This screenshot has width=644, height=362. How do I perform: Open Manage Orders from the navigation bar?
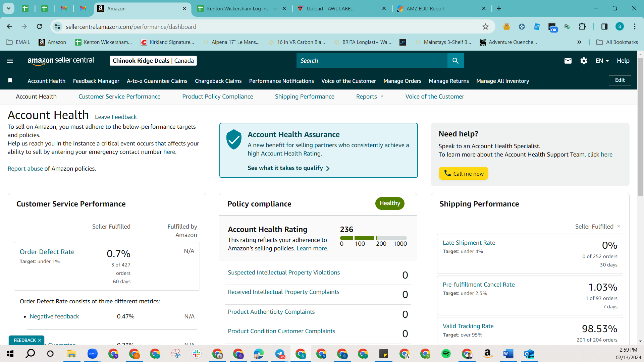point(402,81)
